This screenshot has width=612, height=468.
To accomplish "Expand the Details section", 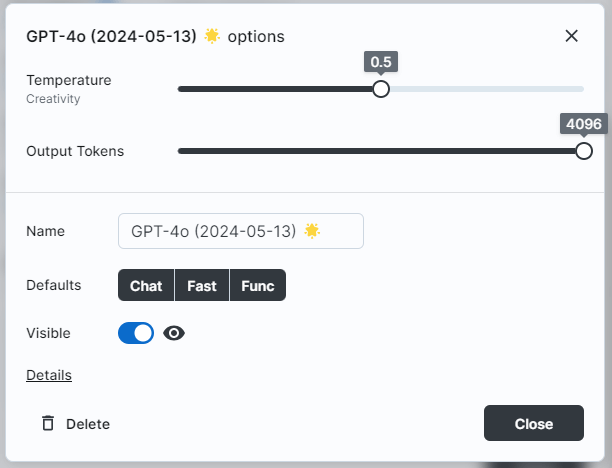I will [49, 375].
